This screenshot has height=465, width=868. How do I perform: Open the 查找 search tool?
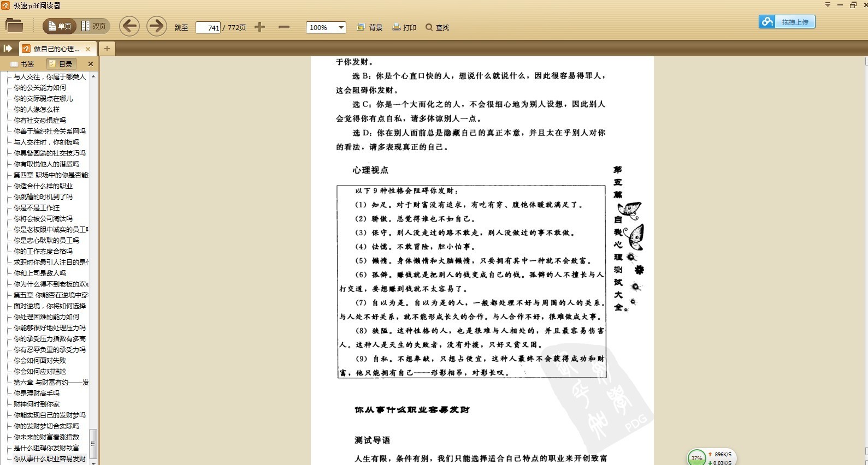(437, 27)
